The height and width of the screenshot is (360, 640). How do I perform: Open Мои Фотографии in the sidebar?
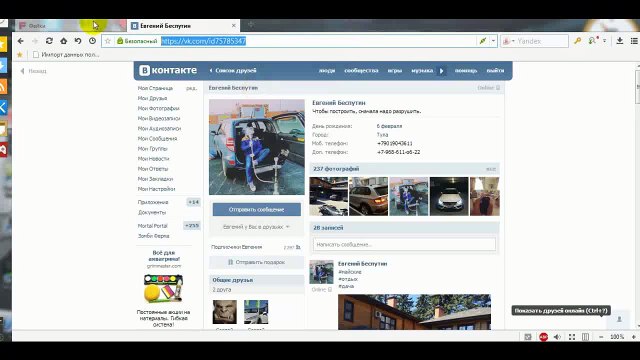158,109
